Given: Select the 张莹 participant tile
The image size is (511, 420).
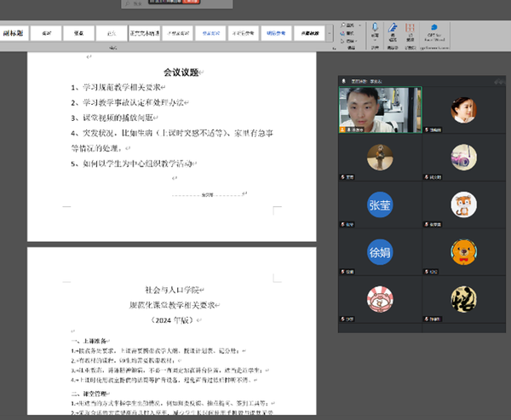Looking at the screenshot, I should click(x=379, y=205).
